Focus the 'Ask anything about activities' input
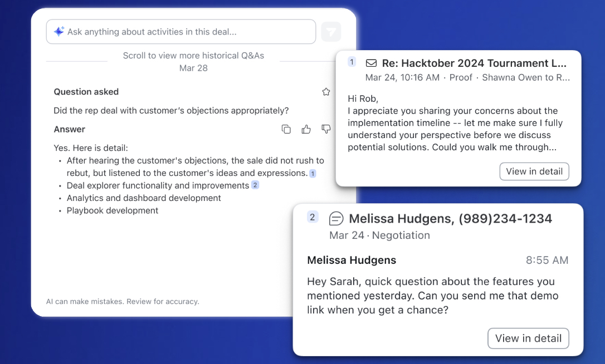The width and height of the screenshot is (605, 364). (184, 32)
